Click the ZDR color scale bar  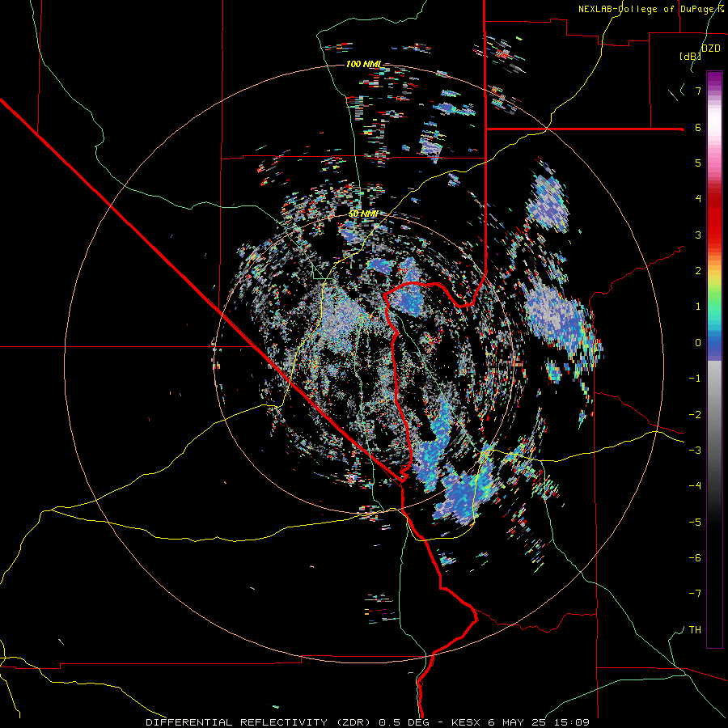(714, 359)
